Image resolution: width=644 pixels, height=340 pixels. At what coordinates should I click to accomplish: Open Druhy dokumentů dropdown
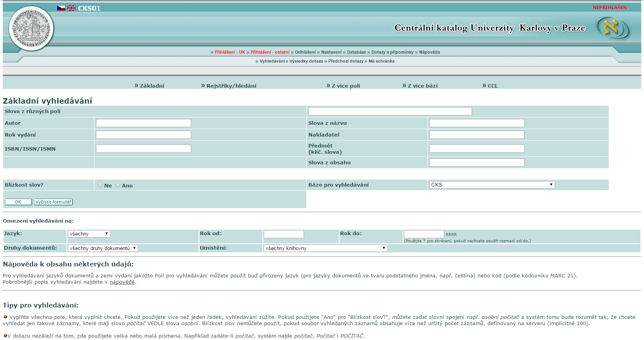103,248
